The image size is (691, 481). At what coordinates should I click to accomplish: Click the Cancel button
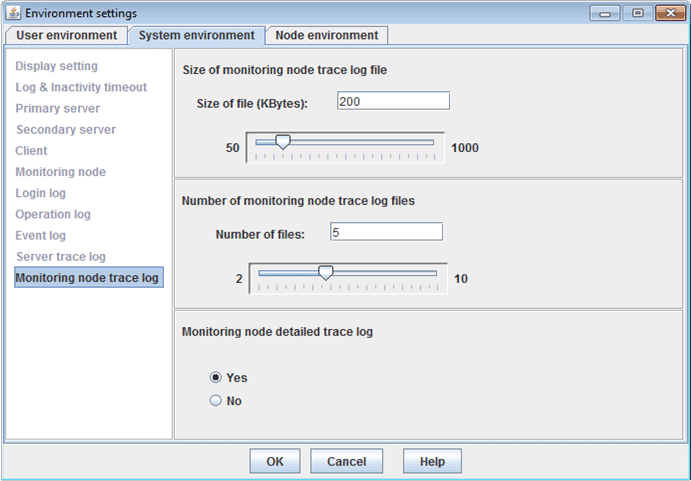(346, 461)
